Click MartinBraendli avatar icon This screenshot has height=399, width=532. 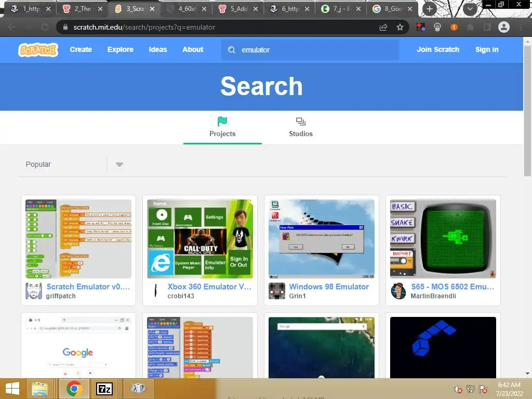point(398,291)
